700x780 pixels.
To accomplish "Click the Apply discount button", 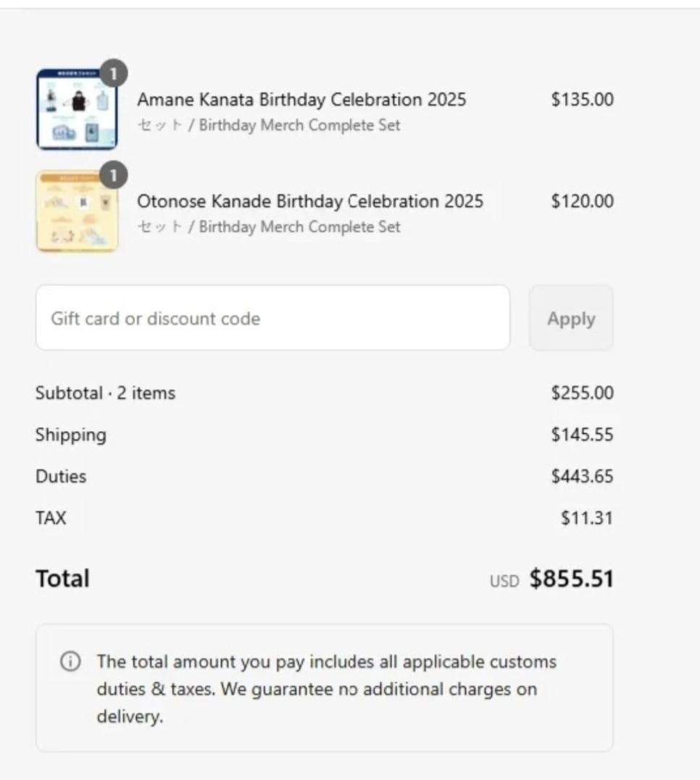I will [x=571, y=319].
